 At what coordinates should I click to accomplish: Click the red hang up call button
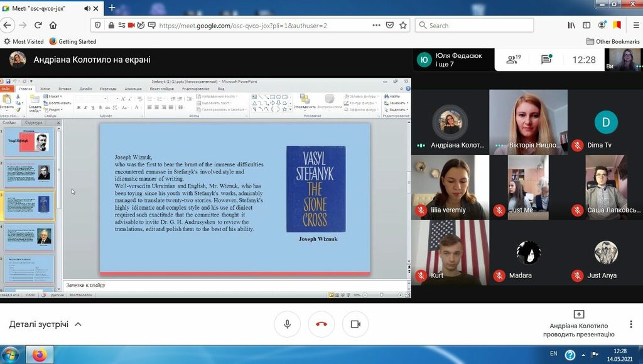(x=321, y=324)
